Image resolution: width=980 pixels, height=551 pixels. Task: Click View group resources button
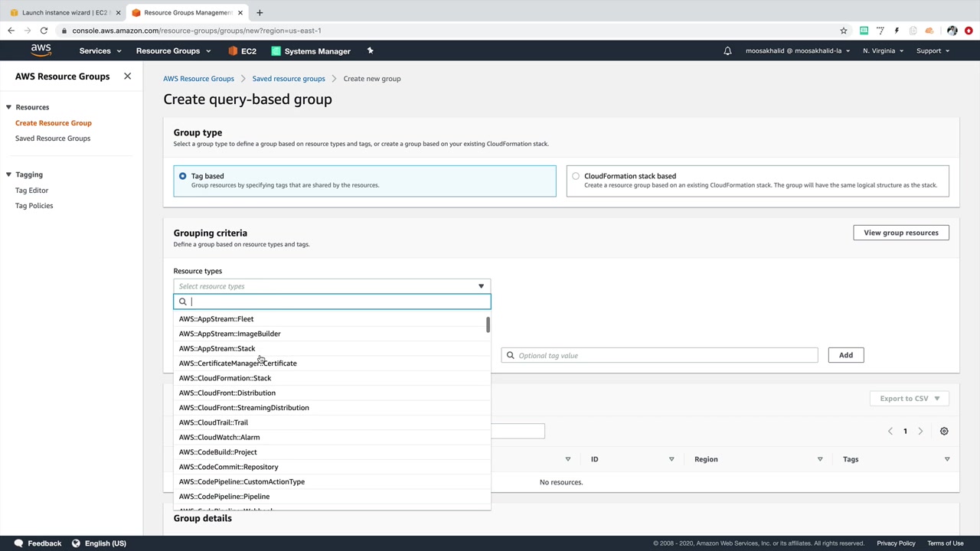click(x=900, y=233)
